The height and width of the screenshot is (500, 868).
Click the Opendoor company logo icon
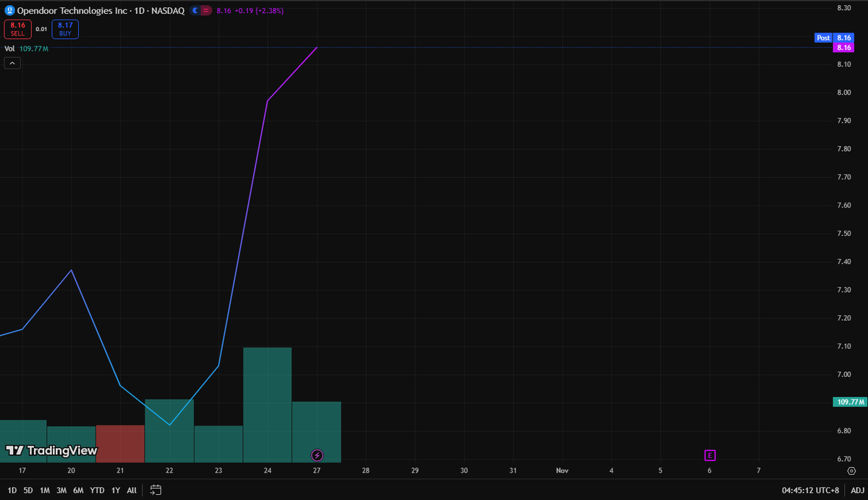pos(10,10)
